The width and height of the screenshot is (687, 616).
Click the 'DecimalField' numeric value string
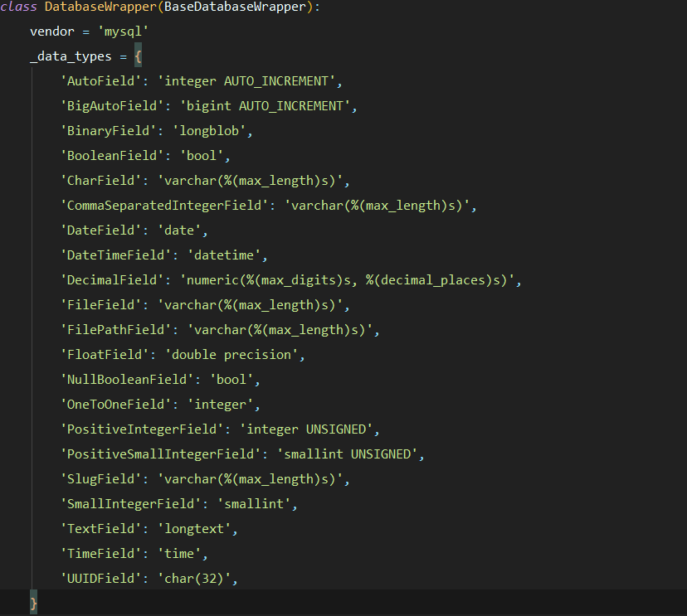(353, 280)
